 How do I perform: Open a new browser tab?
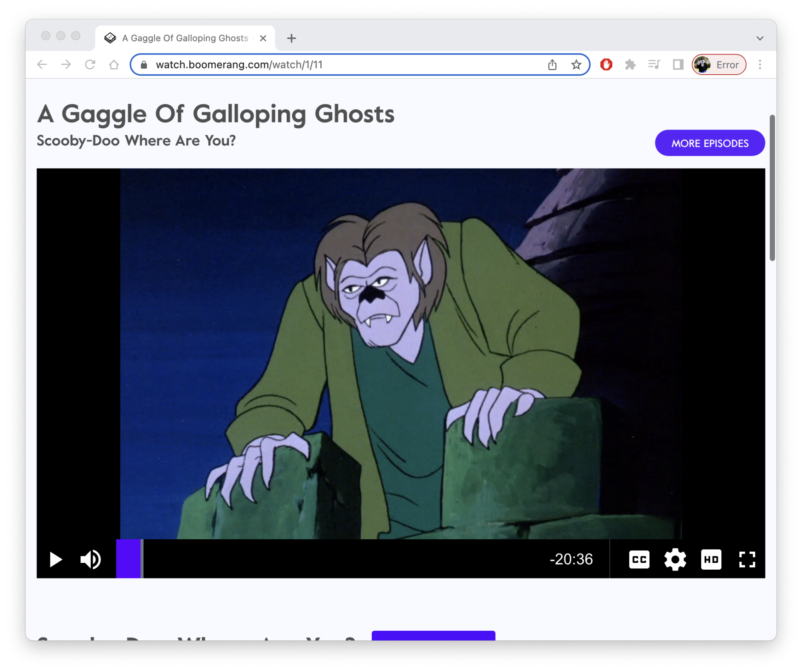292,38
